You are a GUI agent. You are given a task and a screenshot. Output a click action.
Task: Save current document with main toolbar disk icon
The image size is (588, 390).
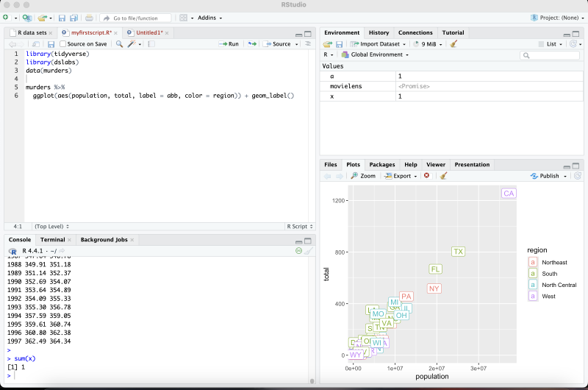pyautogui.click(x=62, y=18)
